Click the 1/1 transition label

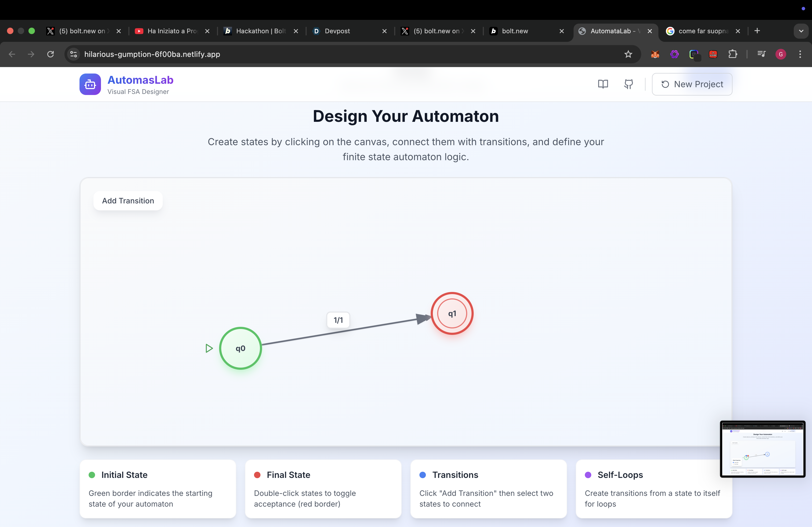tap(338, 320)
